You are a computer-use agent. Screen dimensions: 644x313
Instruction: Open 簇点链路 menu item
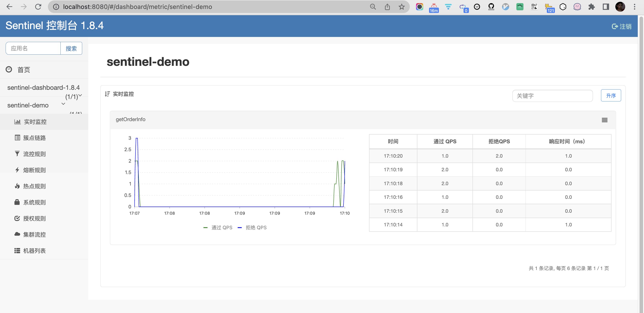point(34,138)
